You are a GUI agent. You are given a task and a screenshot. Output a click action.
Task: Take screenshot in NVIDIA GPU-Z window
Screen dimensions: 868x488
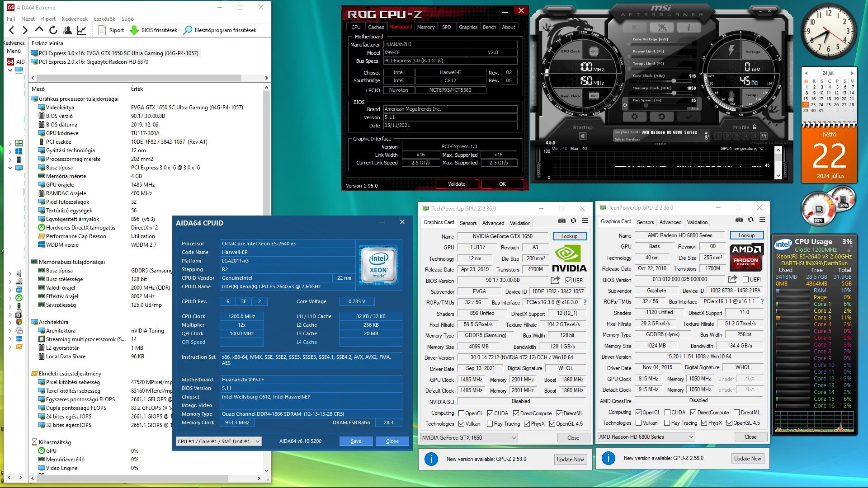tap(561, 221)
